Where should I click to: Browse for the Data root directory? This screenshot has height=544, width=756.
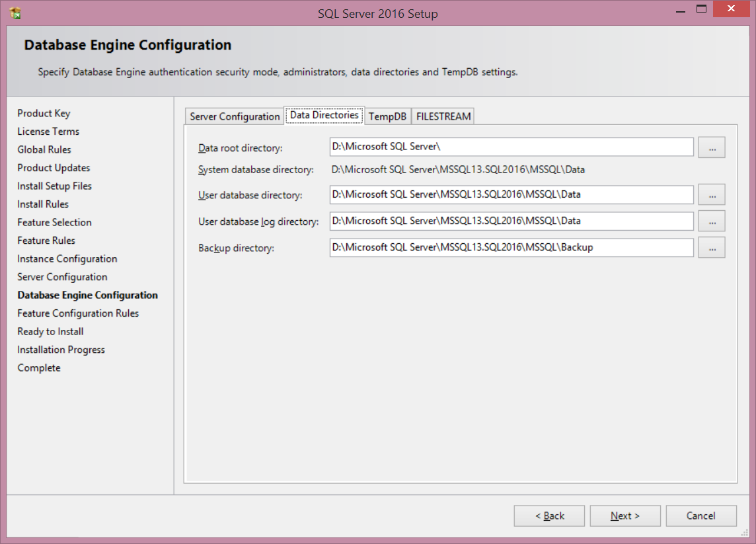tap(712, 147)
